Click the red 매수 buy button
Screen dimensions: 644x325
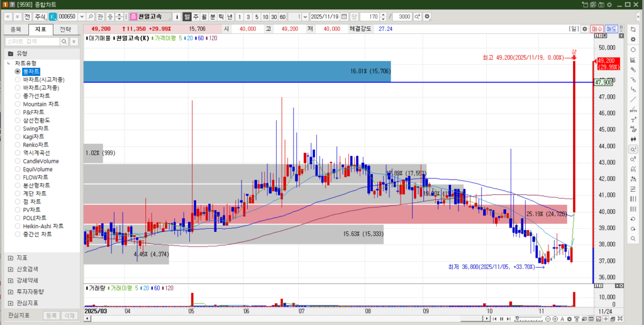pyautogui.click(x=597, y=29)
